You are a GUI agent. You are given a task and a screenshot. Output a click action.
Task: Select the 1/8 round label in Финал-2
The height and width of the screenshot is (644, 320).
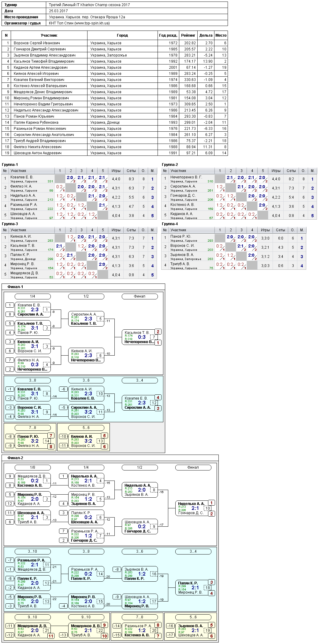33,467
